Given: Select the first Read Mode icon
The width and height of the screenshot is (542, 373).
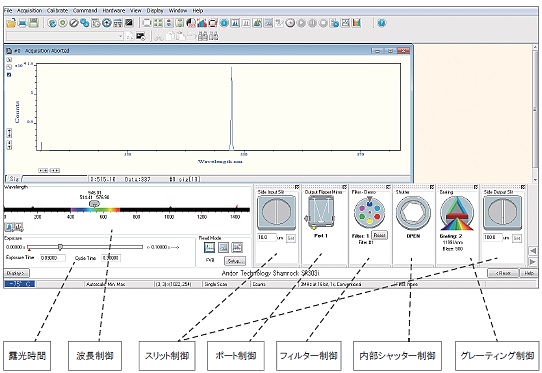Looking at the screenshot, I should tap(209, 248).
